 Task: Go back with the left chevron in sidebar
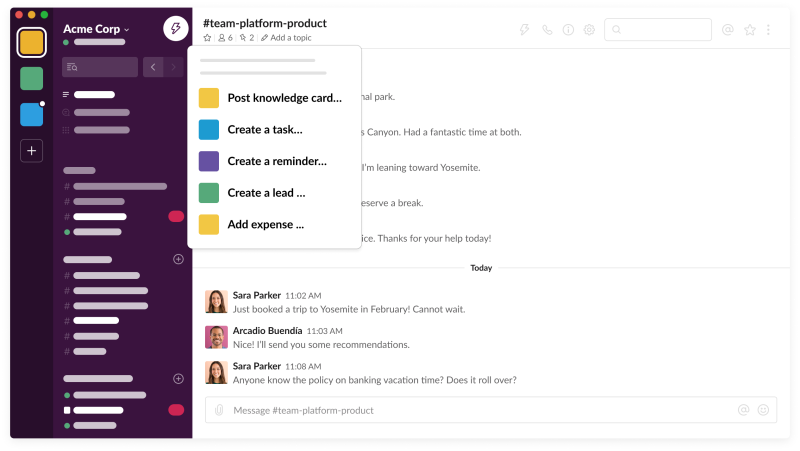pos(153,67)
